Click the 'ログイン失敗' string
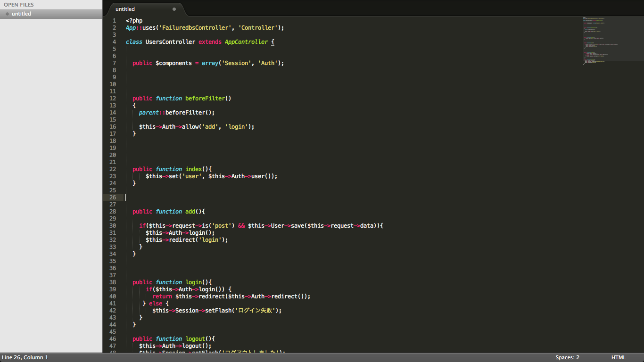 tap(255, 311)
